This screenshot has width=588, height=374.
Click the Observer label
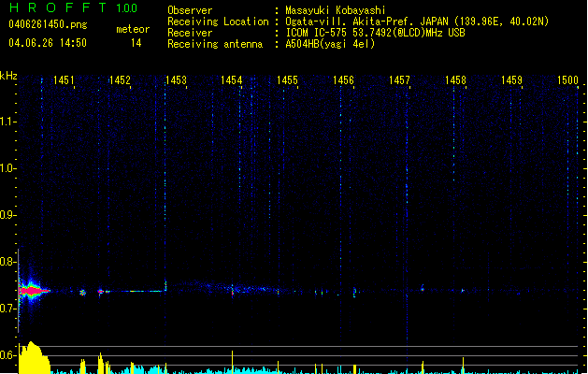point(190,10)
